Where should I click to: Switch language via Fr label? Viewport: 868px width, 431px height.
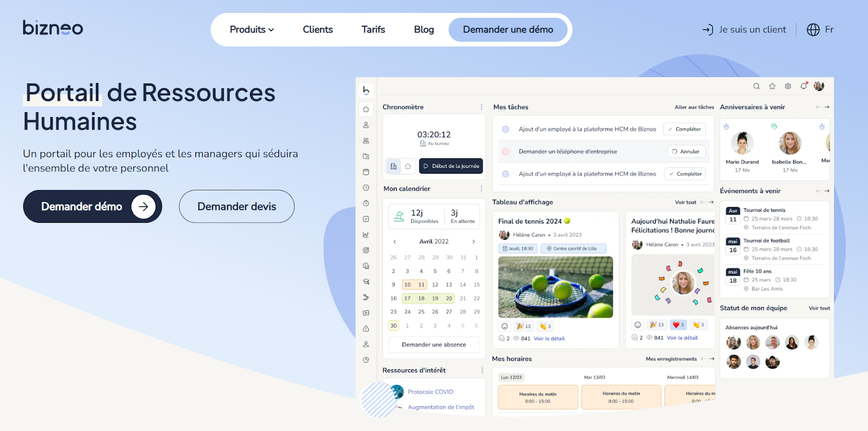coord(829,30)
